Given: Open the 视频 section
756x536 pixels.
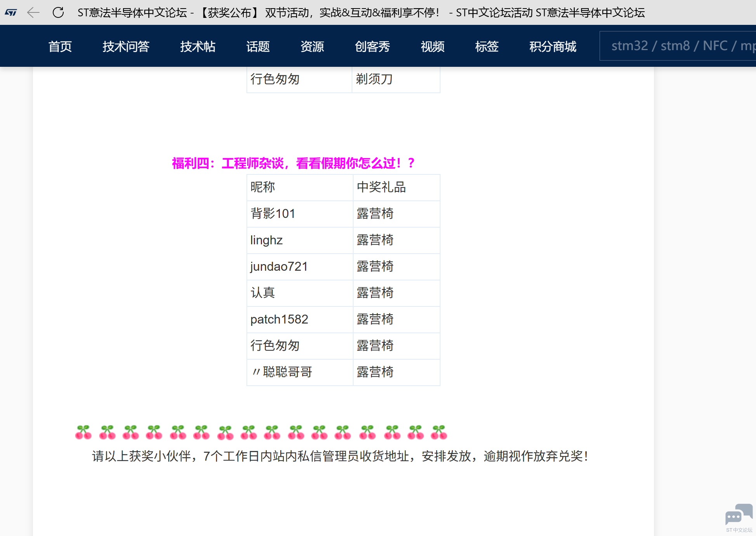Looking at the screenshot, I should (433, 46).
